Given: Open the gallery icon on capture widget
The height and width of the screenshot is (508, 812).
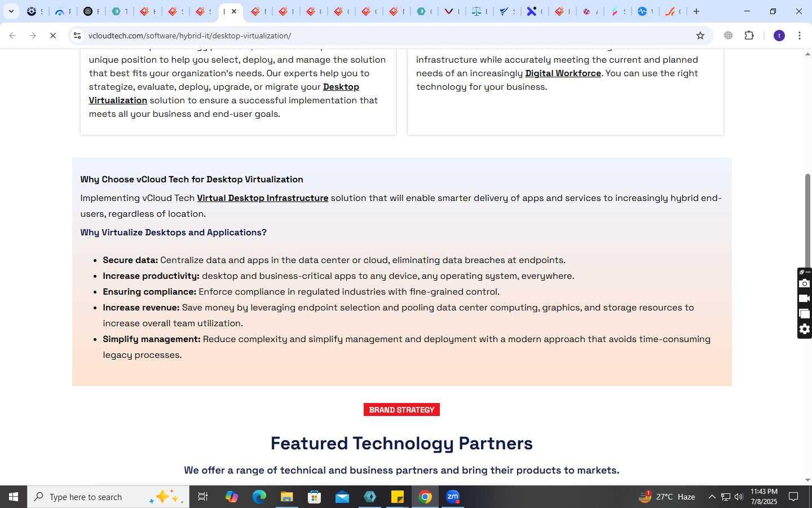Looking at the screenshot, I should (x=805, y=314).
